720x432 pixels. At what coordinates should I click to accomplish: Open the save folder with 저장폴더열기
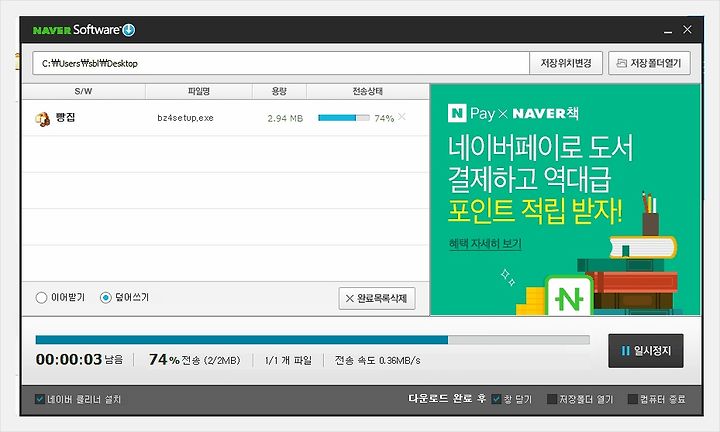649,63
